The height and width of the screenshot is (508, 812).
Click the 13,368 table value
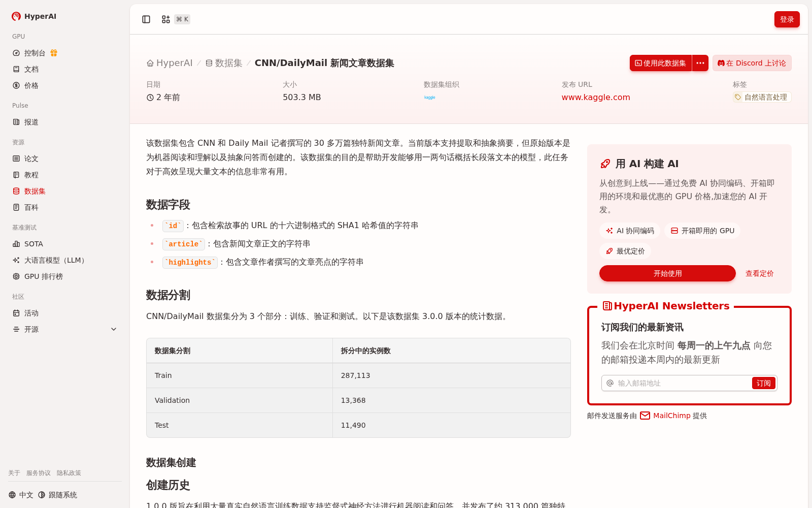[x=353, y=400]
